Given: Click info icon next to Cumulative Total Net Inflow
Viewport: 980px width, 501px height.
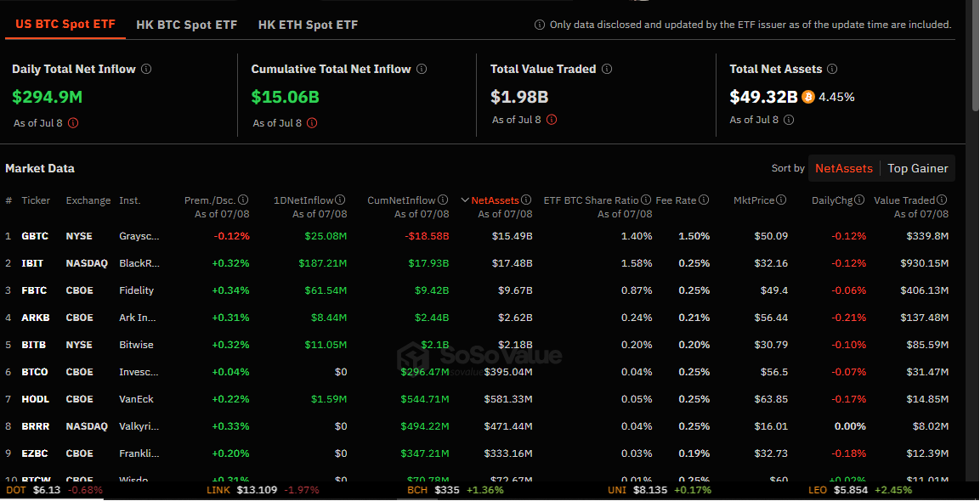Looking at the screenshot, I should click(x=422, y=69).
